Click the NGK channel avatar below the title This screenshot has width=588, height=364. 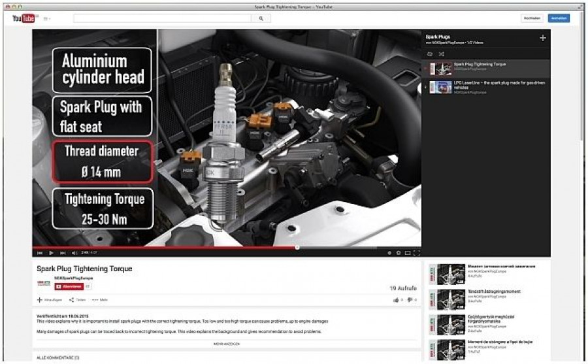click(44, 284)
